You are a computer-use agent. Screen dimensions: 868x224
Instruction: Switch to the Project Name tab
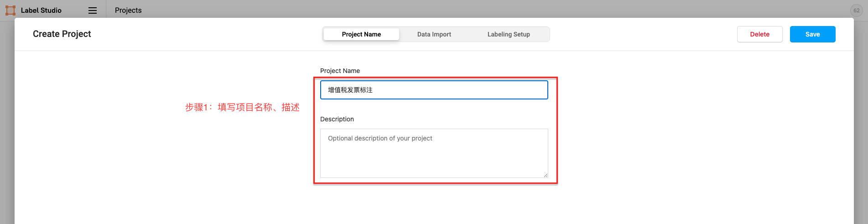361,34
